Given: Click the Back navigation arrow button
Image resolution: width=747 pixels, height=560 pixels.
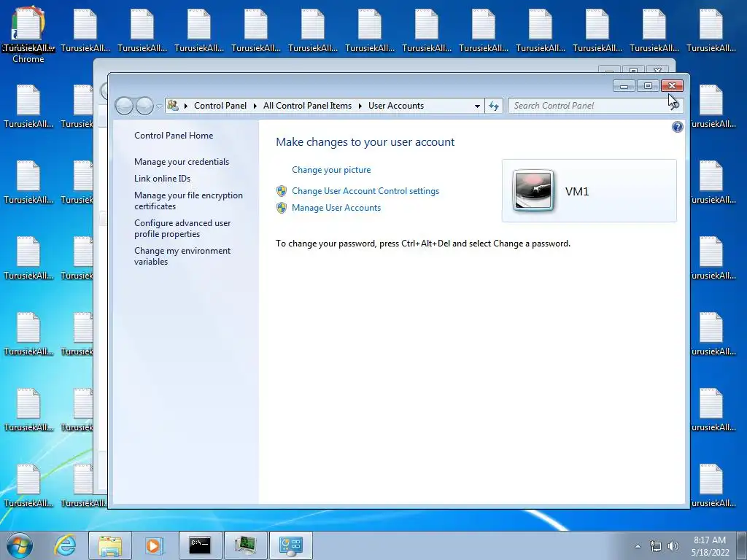Looking at the screenshot, I should pyautogui.click(x=124, y=106).
